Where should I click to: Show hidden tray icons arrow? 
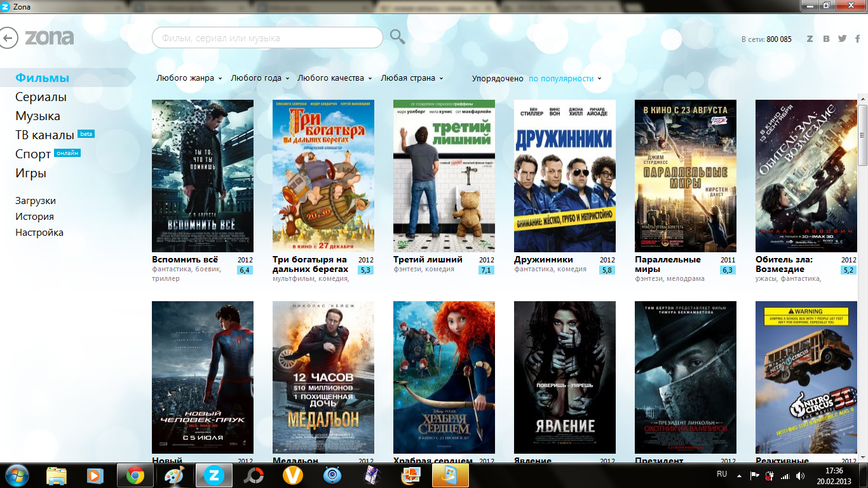[x=739, y=475]
